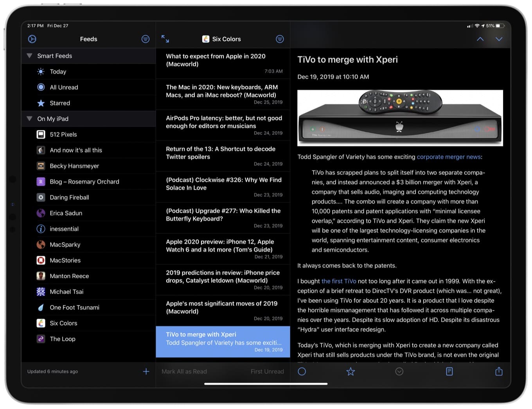Select The Loop feed icon
Screen dimensions: 532x409
pyautogui.click(x=41, y=339)
